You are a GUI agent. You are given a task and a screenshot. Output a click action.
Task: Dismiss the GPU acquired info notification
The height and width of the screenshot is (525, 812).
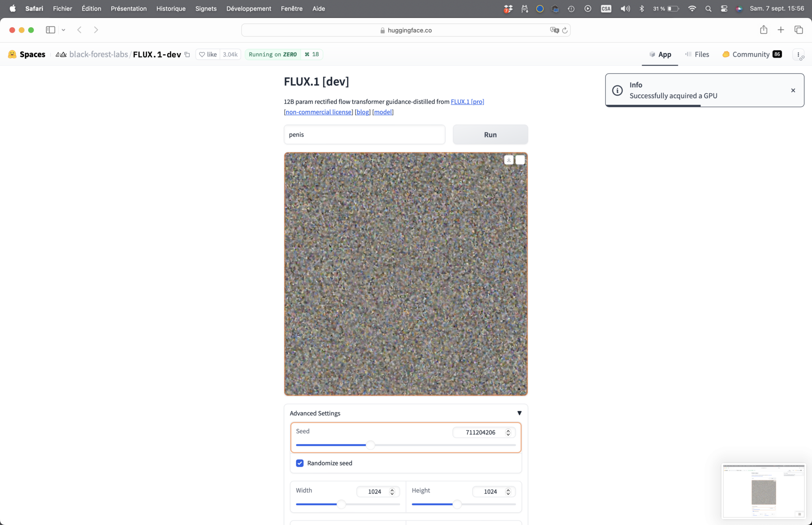(x=793, y=91)
